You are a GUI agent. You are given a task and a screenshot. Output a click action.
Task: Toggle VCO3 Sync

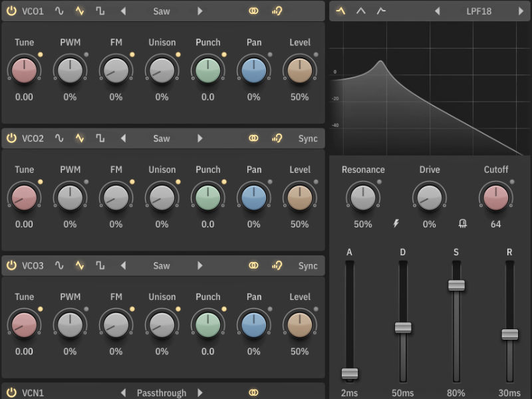[308, 265]
